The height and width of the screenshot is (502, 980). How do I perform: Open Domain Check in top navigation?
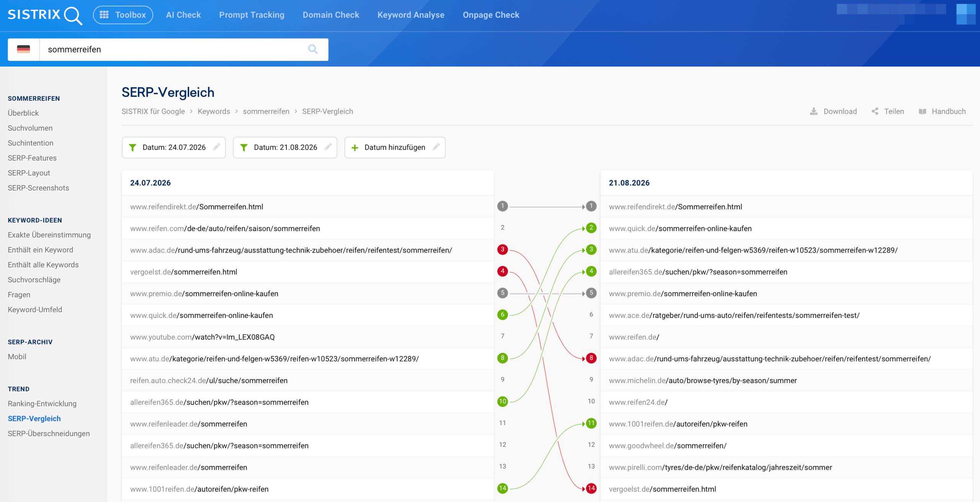[x=331, y=15]
